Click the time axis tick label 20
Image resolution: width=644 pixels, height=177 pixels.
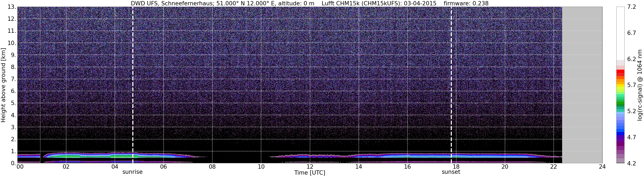(x=505, y=167)
